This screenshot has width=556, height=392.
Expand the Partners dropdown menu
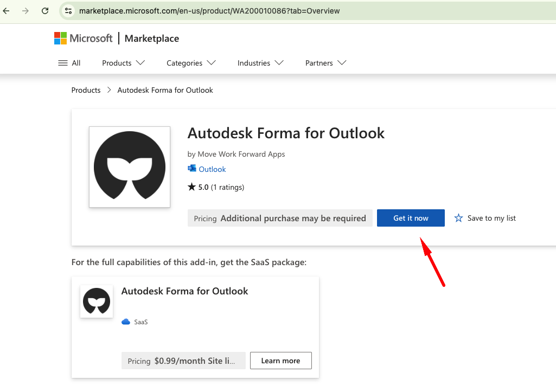click(x=325, y=63)
